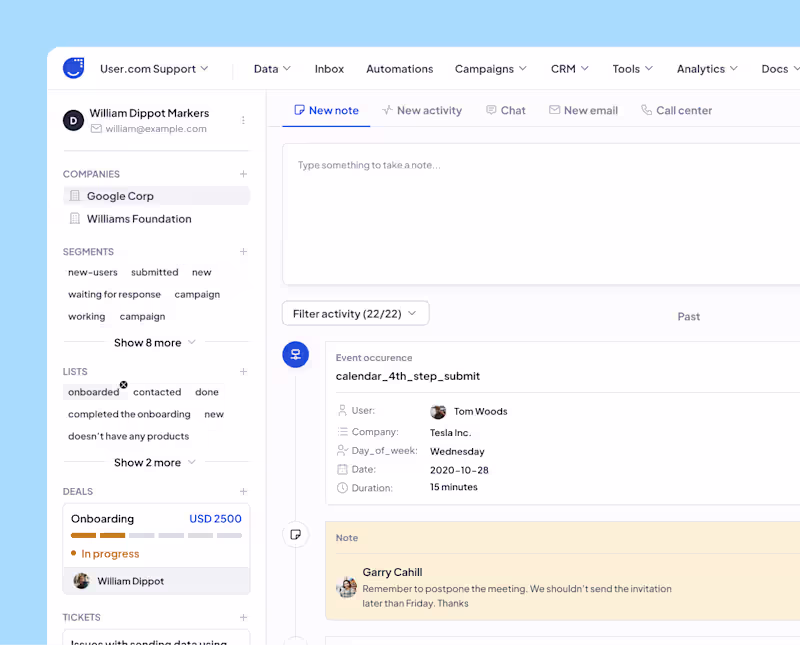Click the note icon on the timeline
The image size is (800, 645).
(295, 535)
